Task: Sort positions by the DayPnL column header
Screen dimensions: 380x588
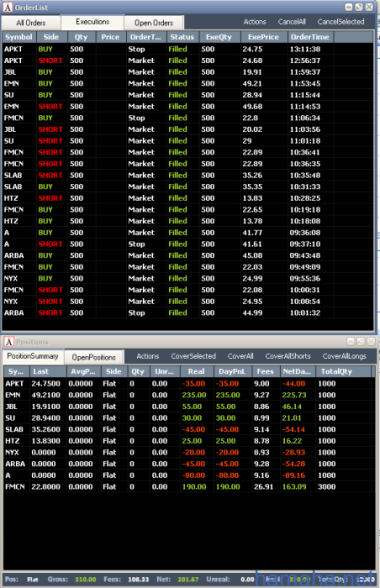Action: pyautogui.click(x=231, y=372)
